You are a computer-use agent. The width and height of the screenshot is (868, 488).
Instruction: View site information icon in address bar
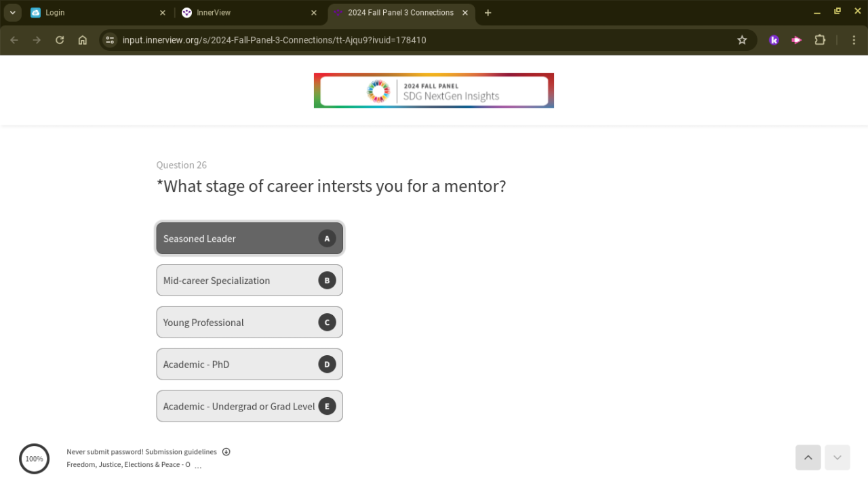click(110, 40)
